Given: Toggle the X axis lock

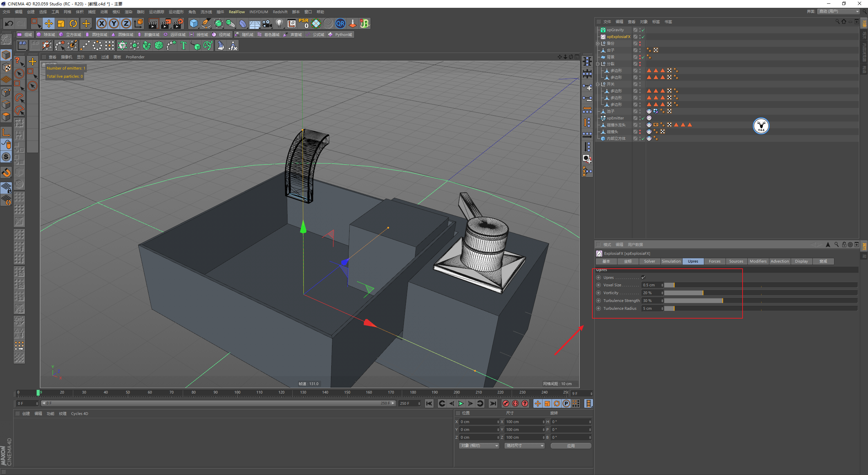Looking at the screenshot, I should point(101,23).
